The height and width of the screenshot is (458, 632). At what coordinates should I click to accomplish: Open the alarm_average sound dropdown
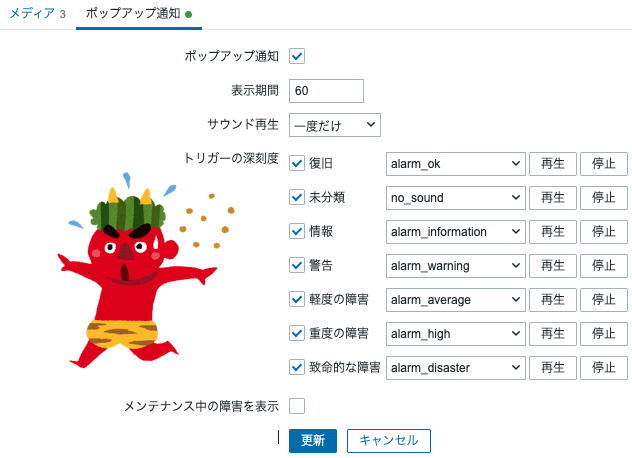[455, 300]
